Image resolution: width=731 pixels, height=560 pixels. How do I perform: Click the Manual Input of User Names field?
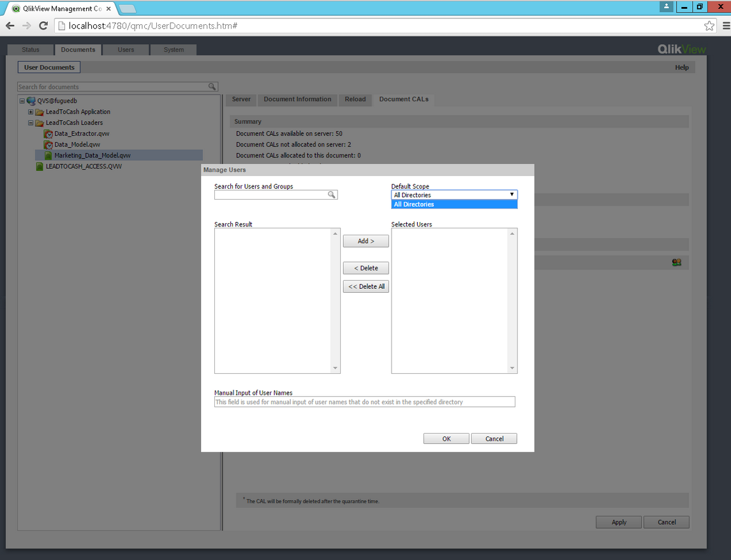click(x=365, y=402)
